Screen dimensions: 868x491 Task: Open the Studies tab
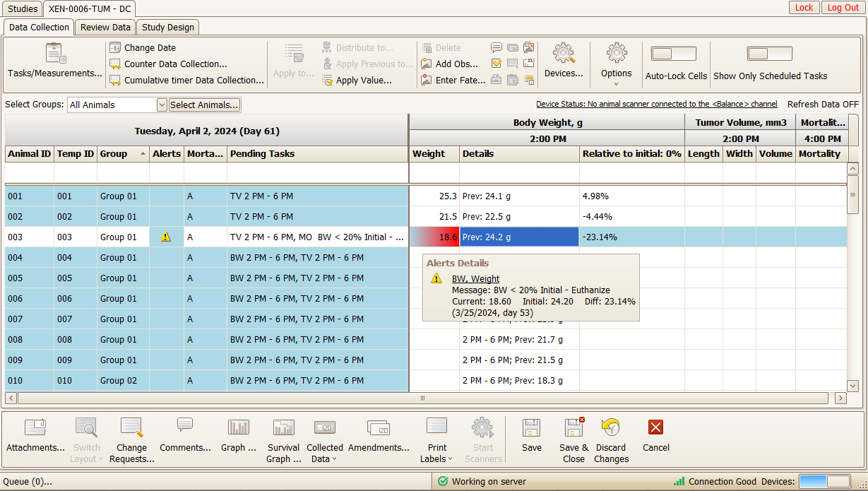22,9
